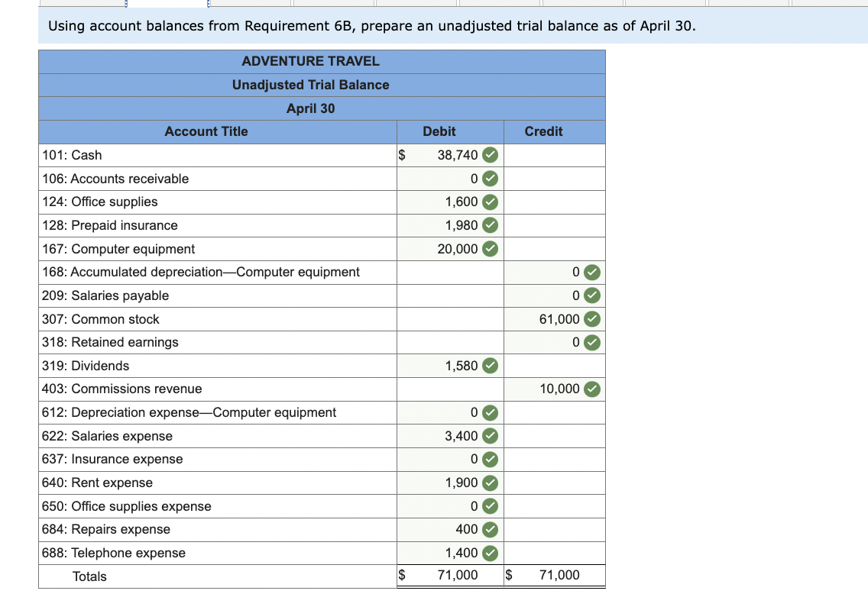Click the Account Title header cell
The width and height of the screenshot is (868, 594).
206,131
